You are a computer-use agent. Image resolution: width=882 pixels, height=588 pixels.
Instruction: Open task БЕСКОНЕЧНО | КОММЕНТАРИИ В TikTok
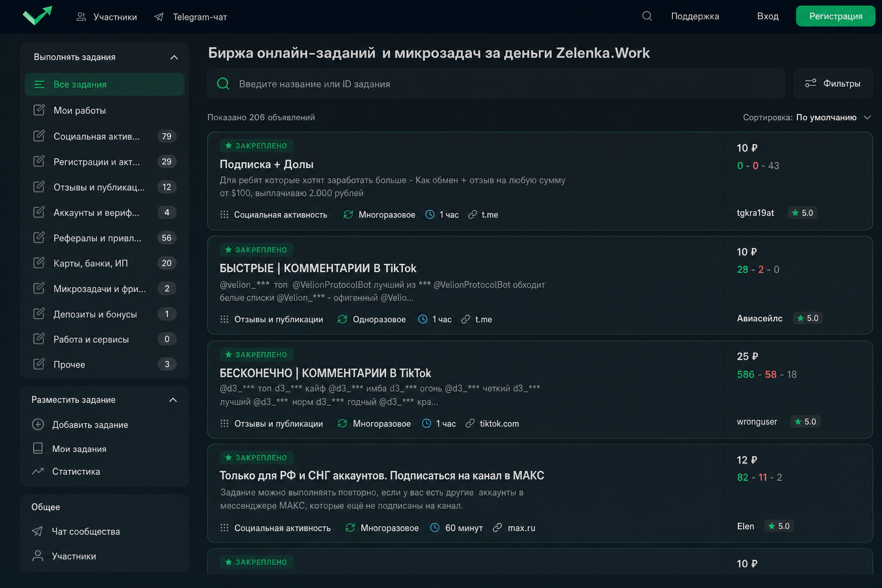click(325, 373)
